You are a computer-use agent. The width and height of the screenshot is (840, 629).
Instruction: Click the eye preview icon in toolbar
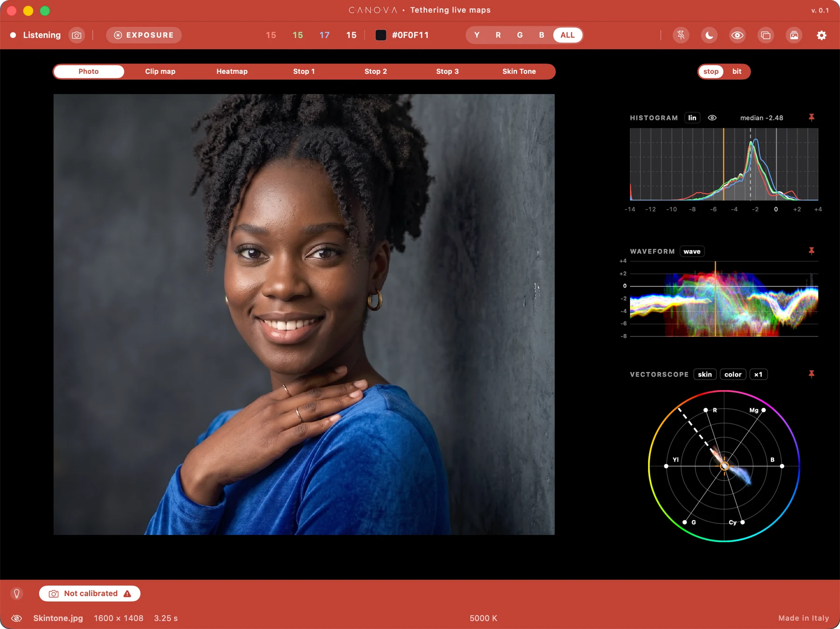click(737, 35)
